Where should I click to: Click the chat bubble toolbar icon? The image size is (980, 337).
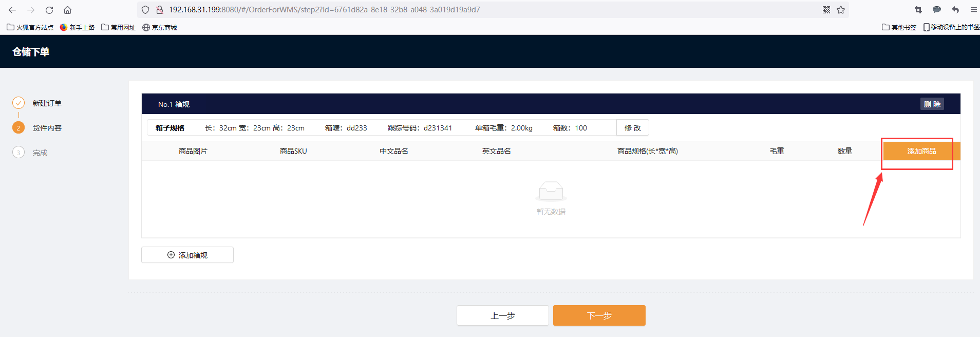(x=937, y=10)
